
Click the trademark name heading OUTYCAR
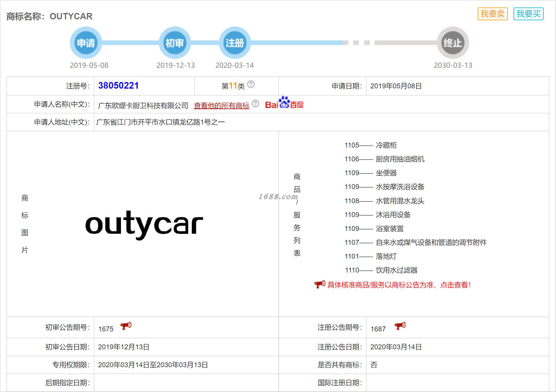tap(71, 16)
